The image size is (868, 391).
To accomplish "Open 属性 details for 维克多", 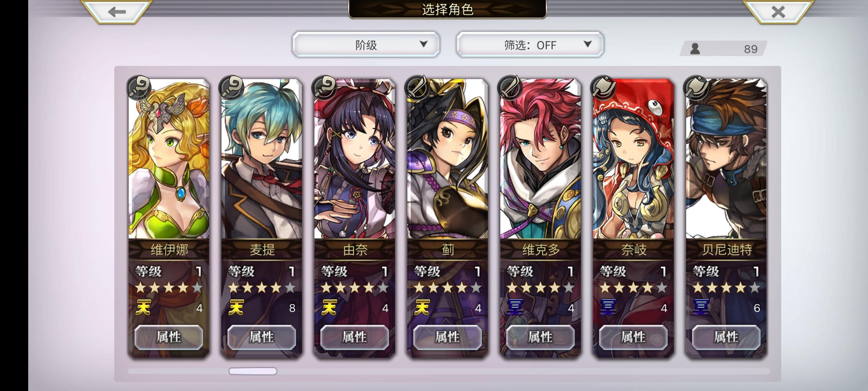I will coord(540,337).
